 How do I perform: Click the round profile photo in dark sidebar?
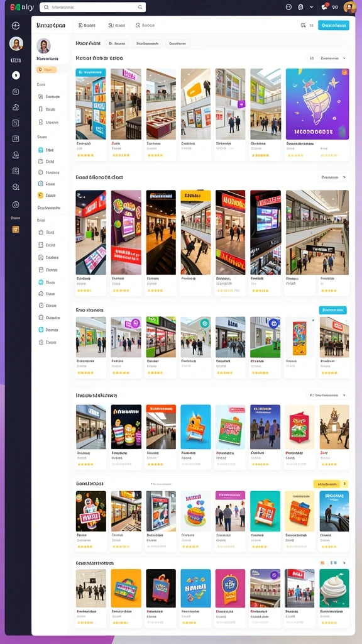(16, 43)
